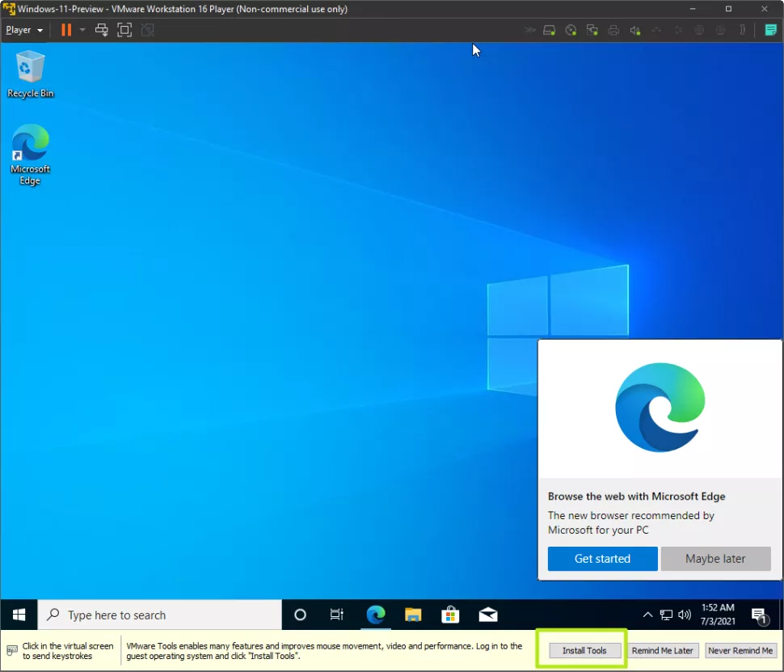Click the network status tray icon
784x672 pixels.
pos(666,615)
